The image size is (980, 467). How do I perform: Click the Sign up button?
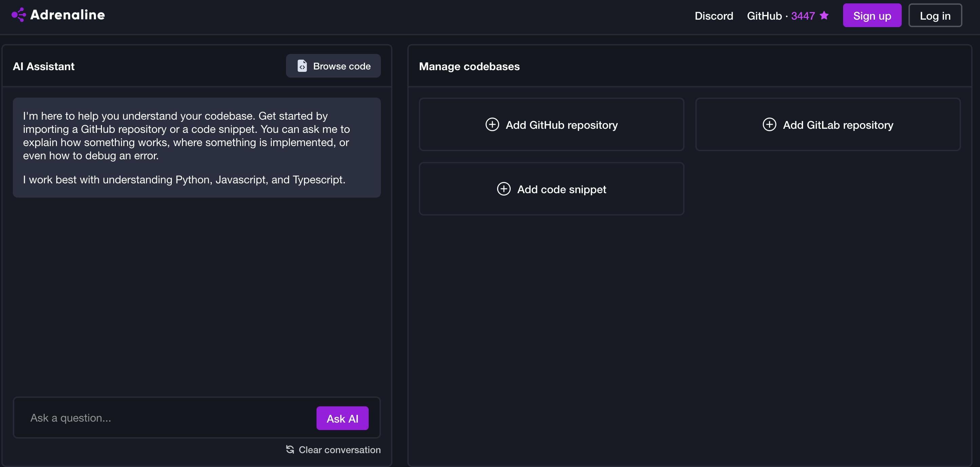coord(872,15)
